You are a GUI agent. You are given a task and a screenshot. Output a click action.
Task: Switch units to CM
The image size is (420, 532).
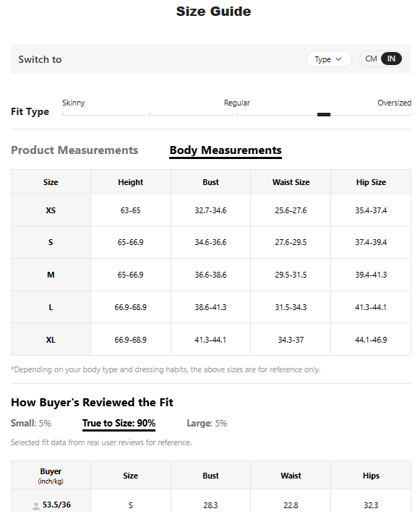pos(371,59)
